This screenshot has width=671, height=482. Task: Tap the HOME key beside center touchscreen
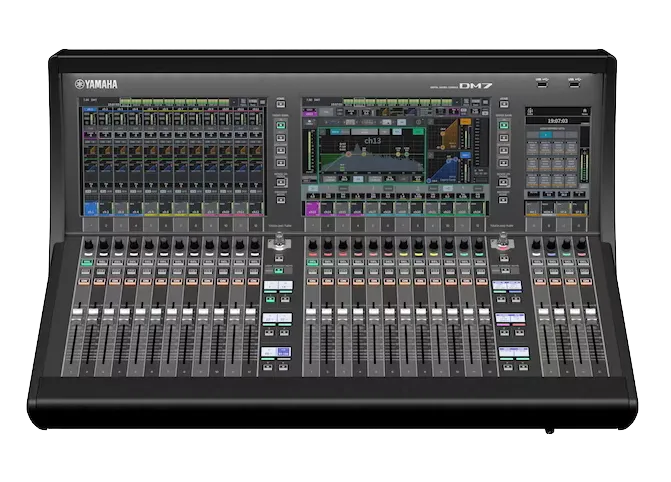[x=504, y=104]
